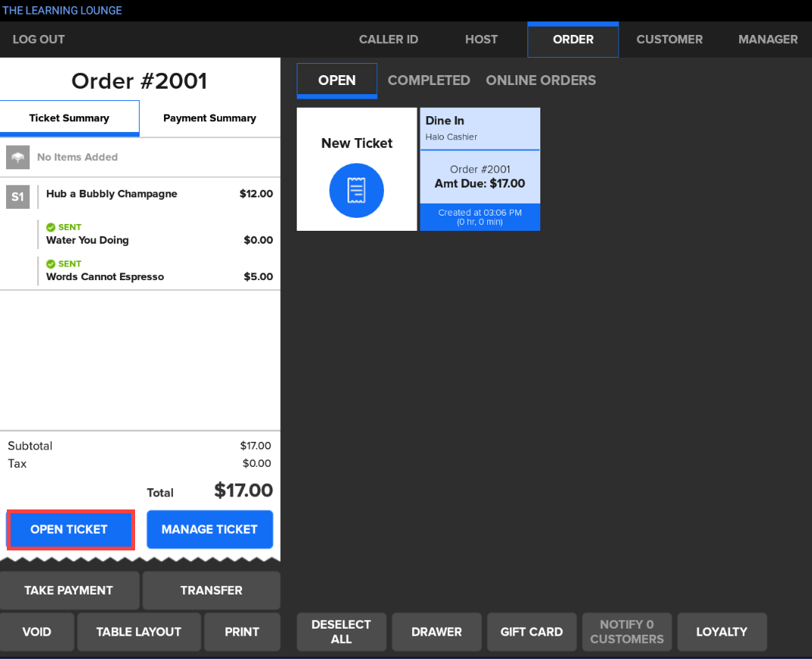Open the Manager section
This screenshot has height=659, width=812.
click(768, 39)
